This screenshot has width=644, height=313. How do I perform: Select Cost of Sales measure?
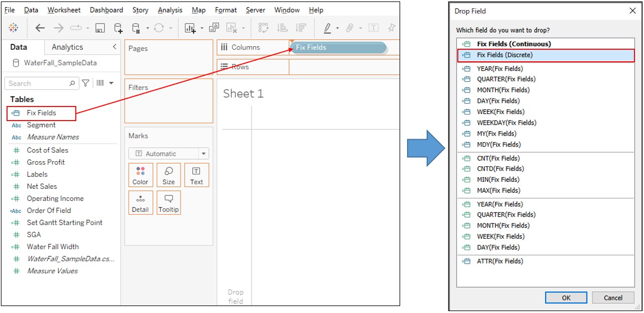[x=47, y=150]
